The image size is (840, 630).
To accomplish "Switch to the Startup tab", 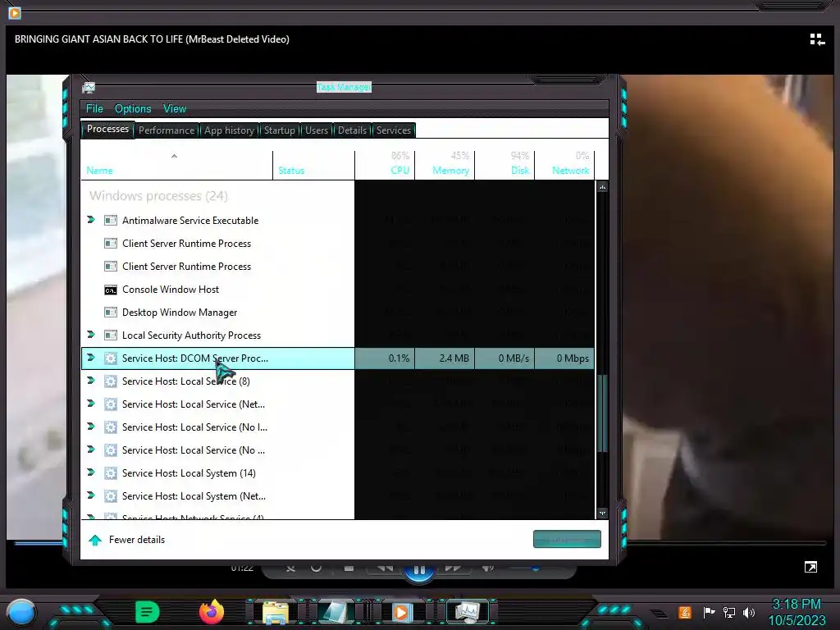I will tap(279, 130).
